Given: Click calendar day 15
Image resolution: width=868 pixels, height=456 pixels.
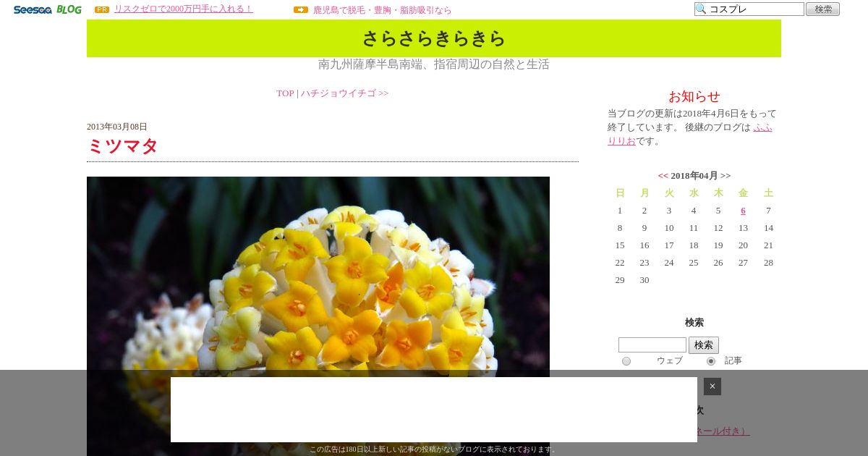Looking at the screenshot, I should click(620, 245).
